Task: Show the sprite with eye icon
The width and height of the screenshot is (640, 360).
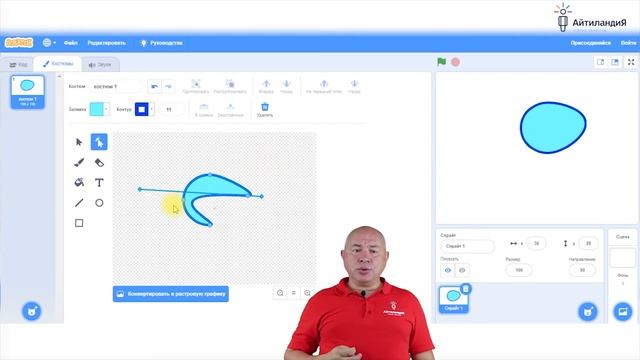Action: click(448, 270)
